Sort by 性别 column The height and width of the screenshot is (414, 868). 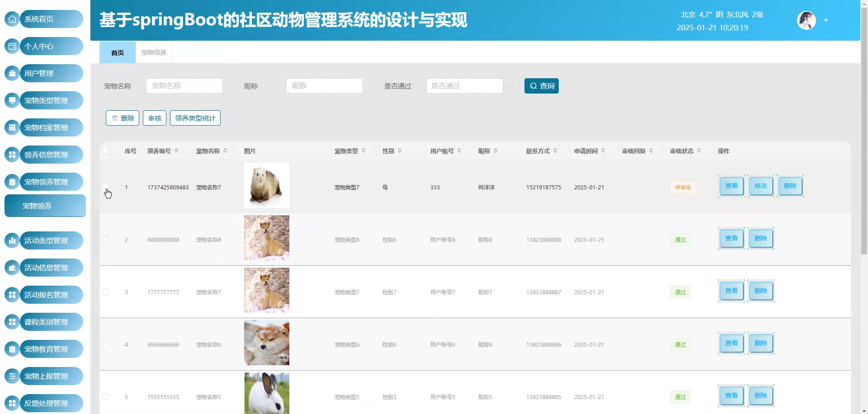[x=400, y=151]
